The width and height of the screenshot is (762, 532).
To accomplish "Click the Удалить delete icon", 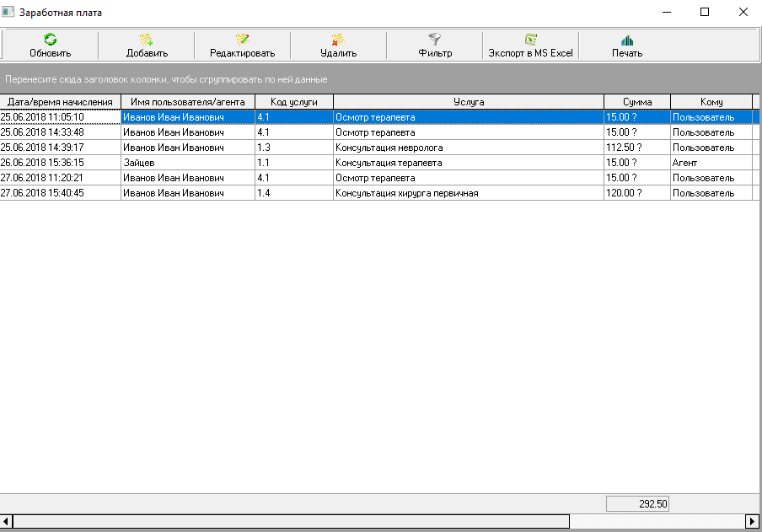I will (338, 40).
